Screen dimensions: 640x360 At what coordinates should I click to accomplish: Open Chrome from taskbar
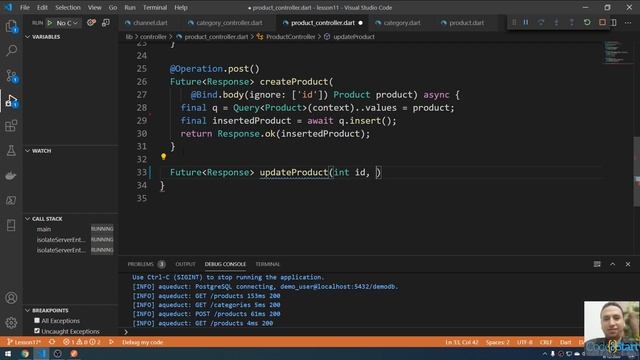pyautogui.click(x=25, y=353)
